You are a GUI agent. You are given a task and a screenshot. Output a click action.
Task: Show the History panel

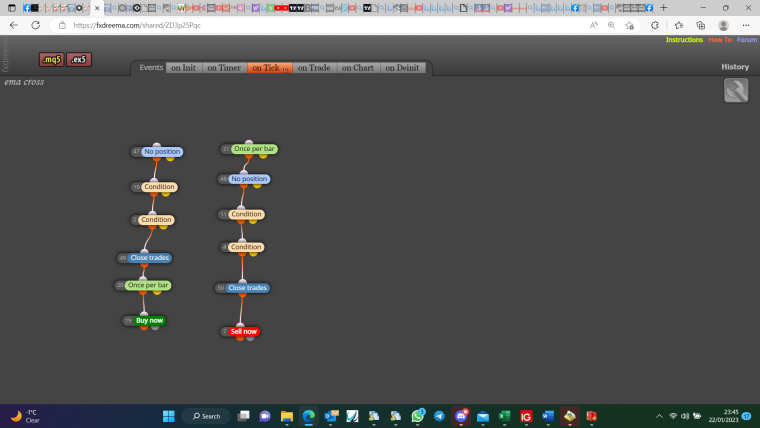coord(735,67)
